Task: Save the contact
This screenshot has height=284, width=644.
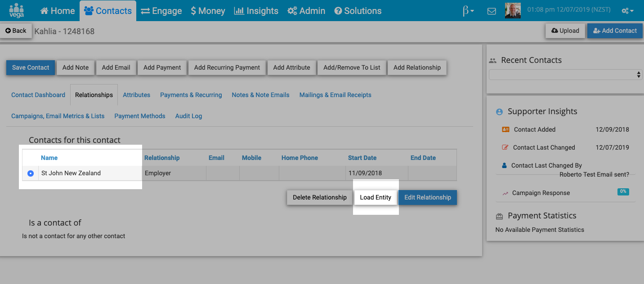Action: pos(31,67)
